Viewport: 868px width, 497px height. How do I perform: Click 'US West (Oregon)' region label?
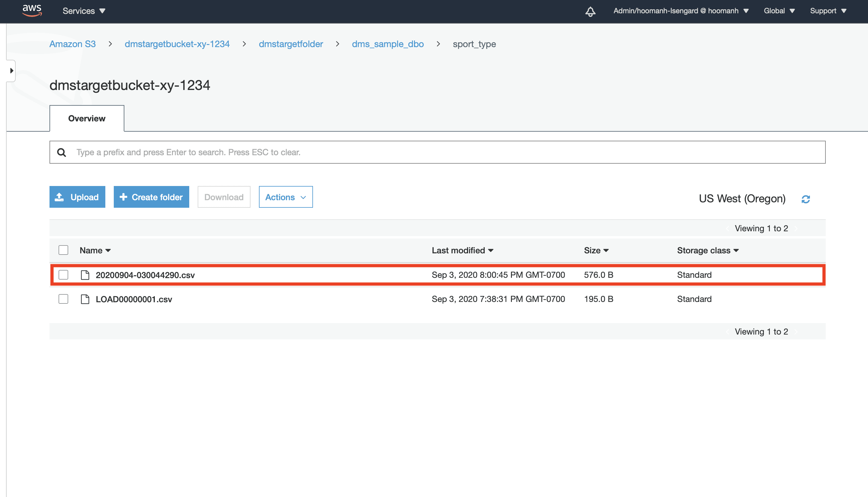tap(742, 199)
